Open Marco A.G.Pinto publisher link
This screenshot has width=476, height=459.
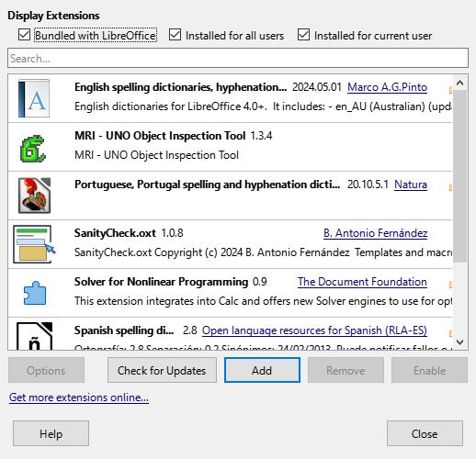pos(387,87)
